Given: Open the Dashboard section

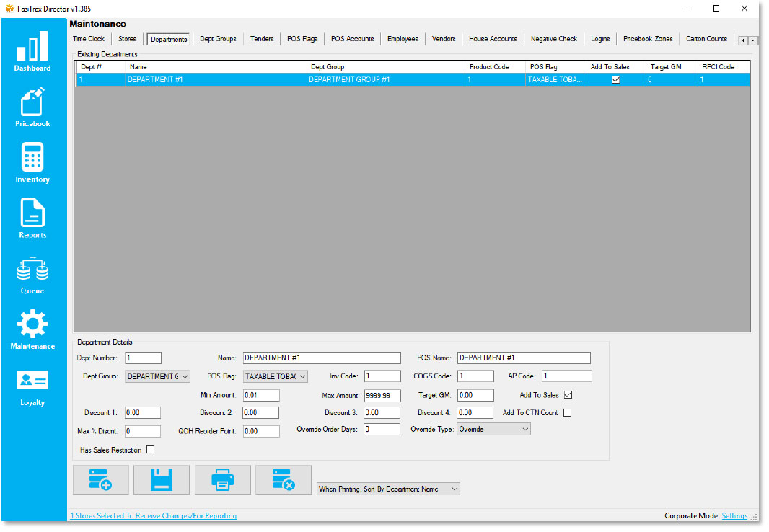Looking at the screenshot, I should (x=32, y=51).
